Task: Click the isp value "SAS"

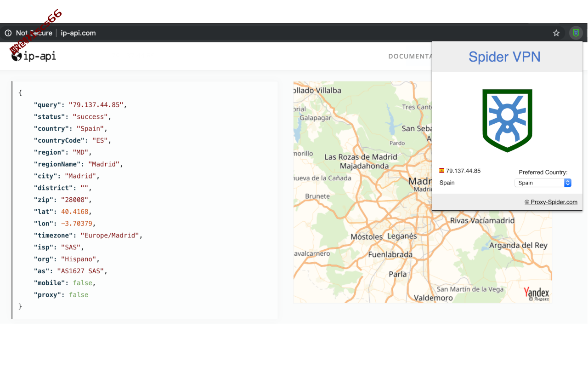Action: [71, 247]
